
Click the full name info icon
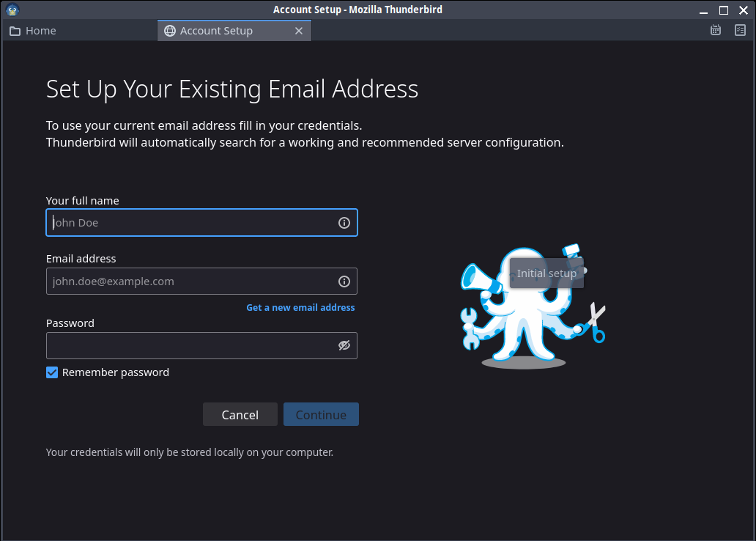344,222
